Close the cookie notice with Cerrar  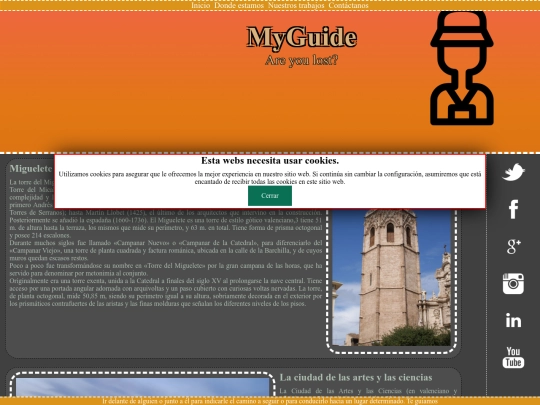click(270, 196)
